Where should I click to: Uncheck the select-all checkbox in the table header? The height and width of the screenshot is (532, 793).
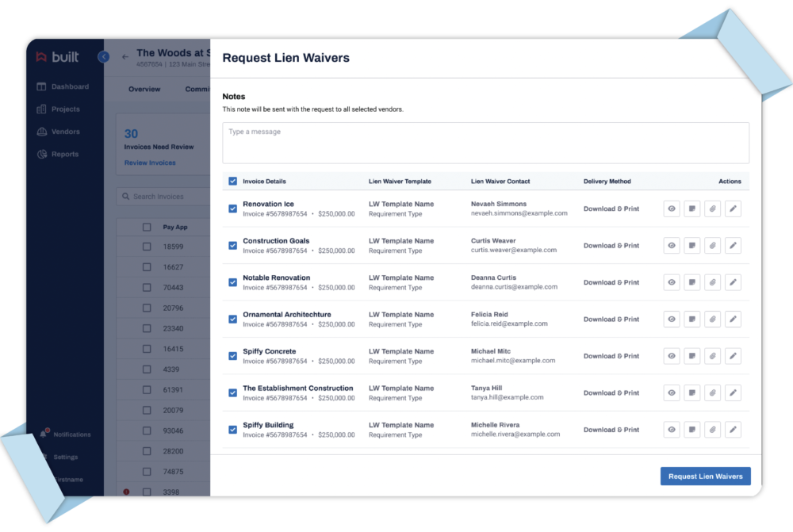click(232, 181)
